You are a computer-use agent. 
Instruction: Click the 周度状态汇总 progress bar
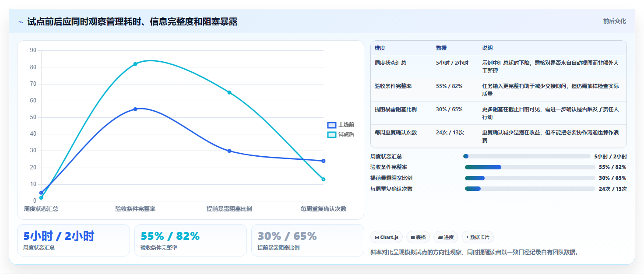[527, 156]
